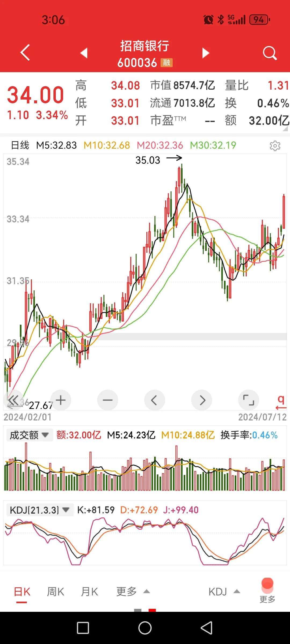290x644 pixels.
Task: Switch to next stock with right triangle
Action: pyautogui.click(x=206, y=53)
